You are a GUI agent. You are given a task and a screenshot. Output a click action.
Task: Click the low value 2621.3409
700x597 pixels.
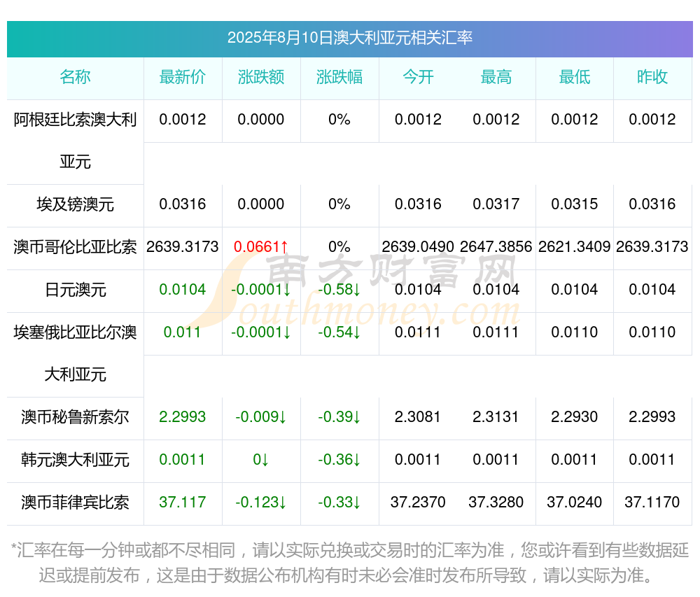point(575,247)
